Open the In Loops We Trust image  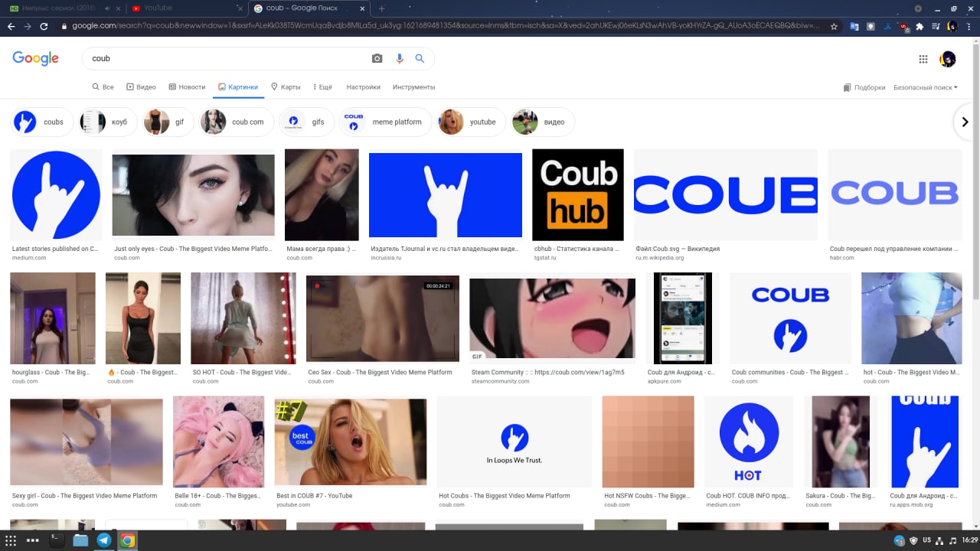click(514, 442)
